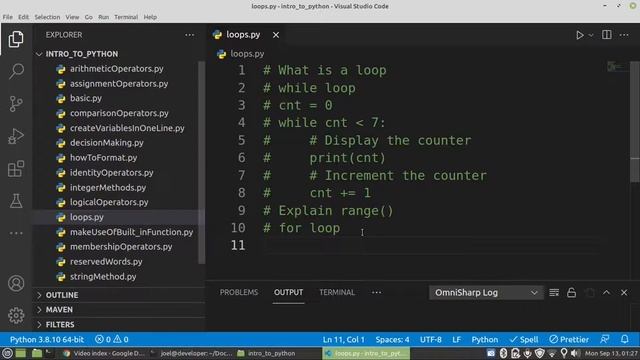Open the run options dropdown arrow
Screen dimensions: 640x360
point(591,36)
